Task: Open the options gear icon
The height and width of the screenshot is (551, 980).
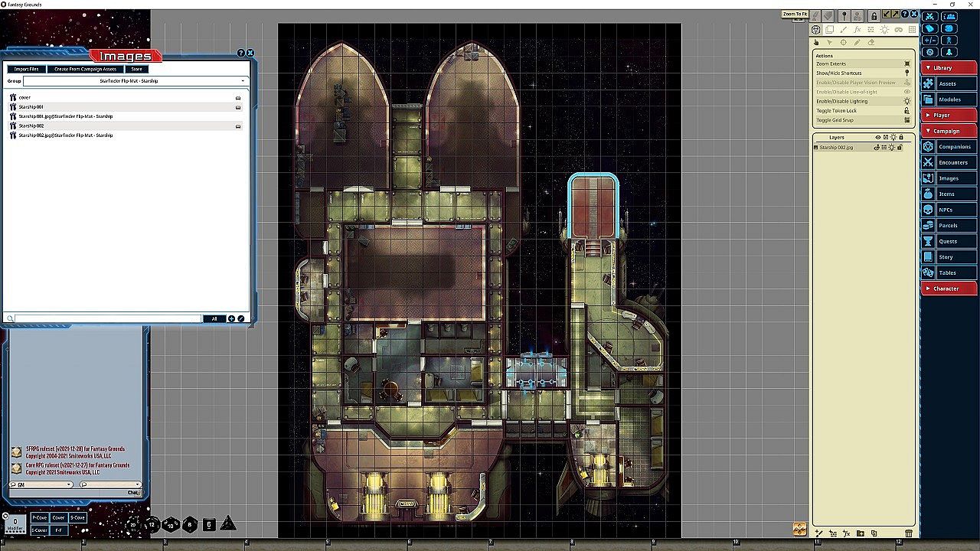Action: pyautogui.click(x=930, y=52)
